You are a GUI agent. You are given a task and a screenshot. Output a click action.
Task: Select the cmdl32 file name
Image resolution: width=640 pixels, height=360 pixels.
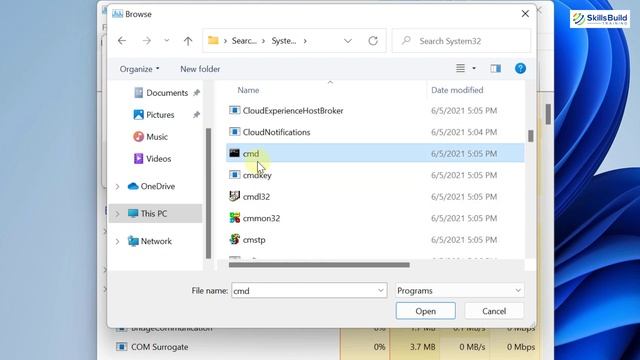click(256, 197)
